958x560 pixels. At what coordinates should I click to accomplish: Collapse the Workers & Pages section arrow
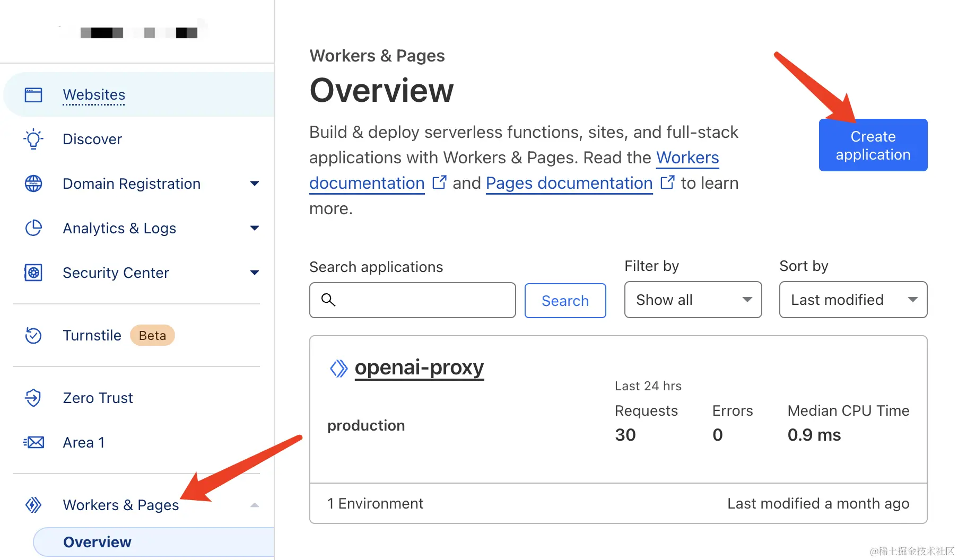point(255,505)
